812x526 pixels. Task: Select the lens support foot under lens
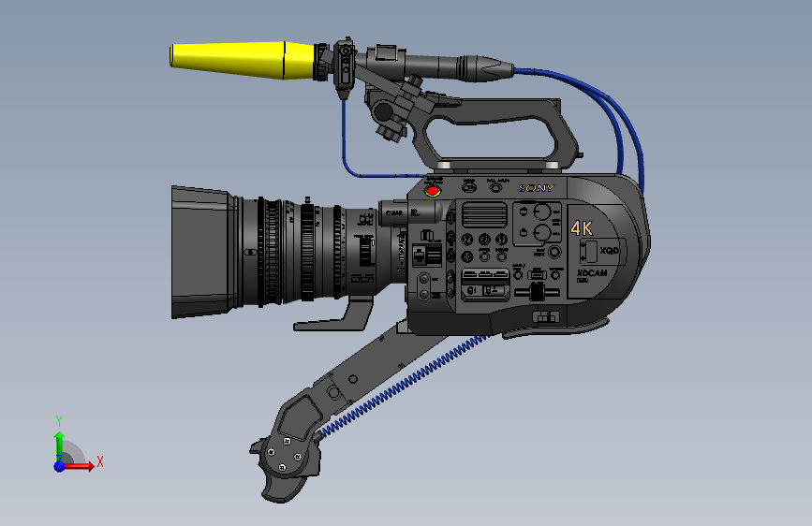click(336, 315)
